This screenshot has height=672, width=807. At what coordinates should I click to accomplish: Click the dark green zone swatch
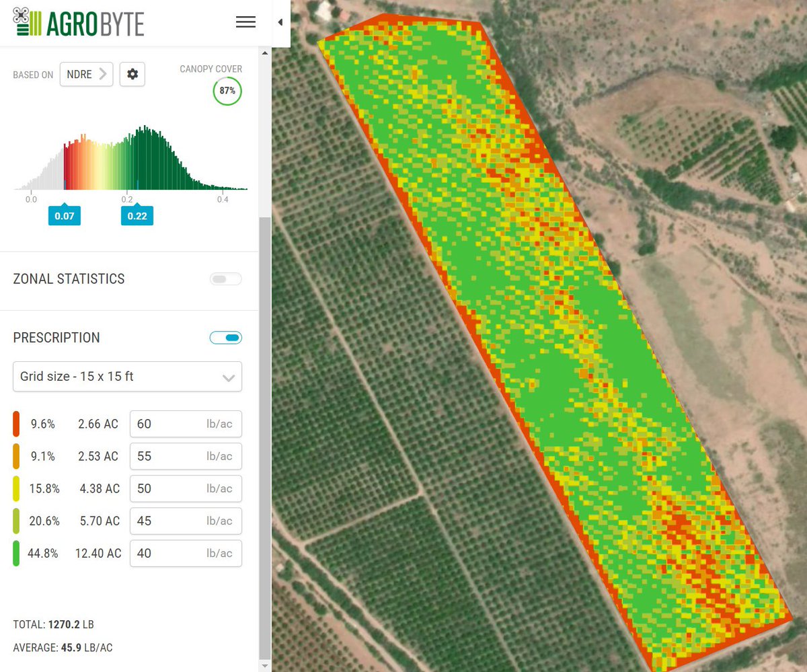pos(16,553)
